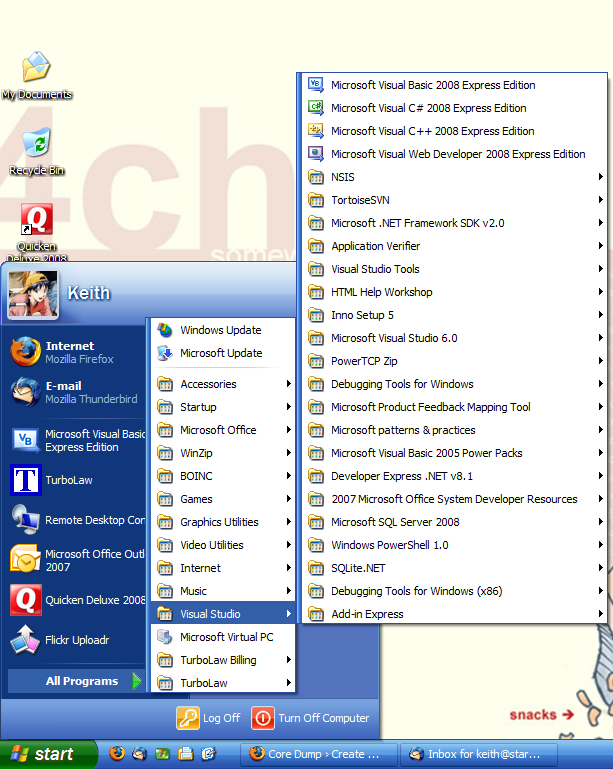This screenshot has width=613, height=769.
Task: Open Microsoft patterns & practices folder
Action: tap(455, 430)
